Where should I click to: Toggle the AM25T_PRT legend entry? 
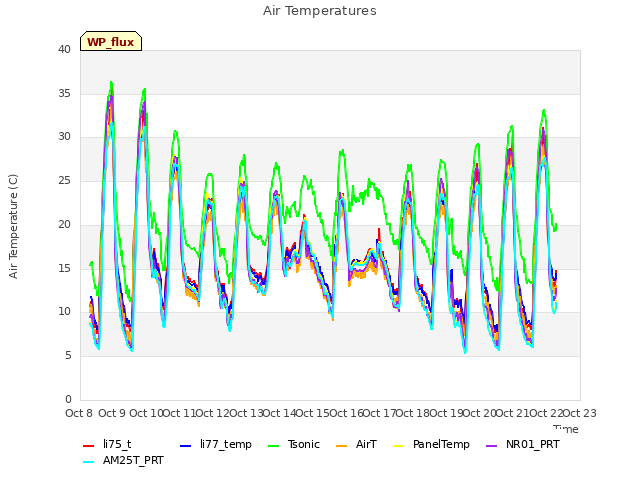[123, 460]
